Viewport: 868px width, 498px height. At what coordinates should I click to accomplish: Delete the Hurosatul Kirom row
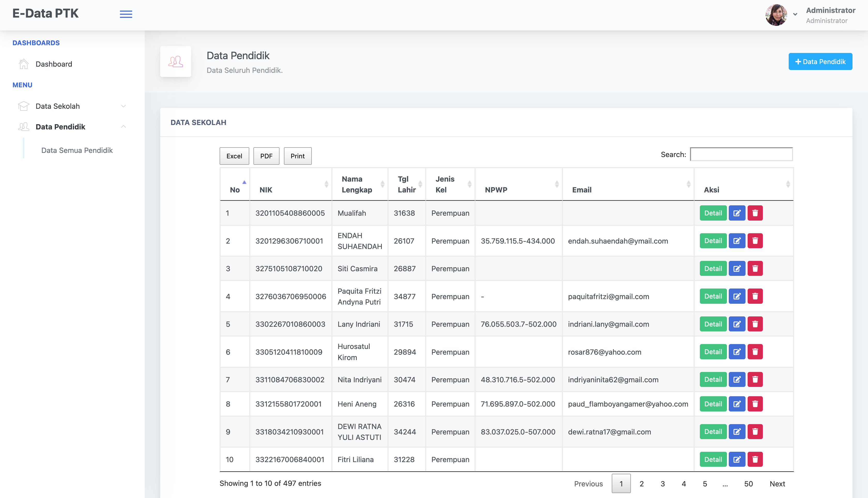[755, 352]
